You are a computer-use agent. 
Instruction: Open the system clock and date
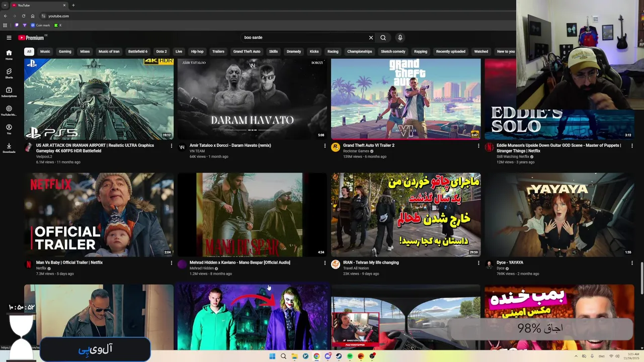[x=630, y=356]
